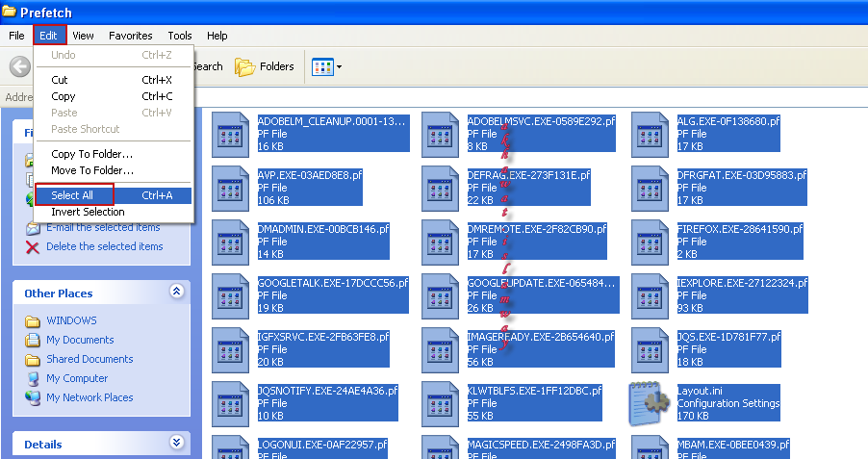Click the Shared Documents folder icon

[33, 360]
